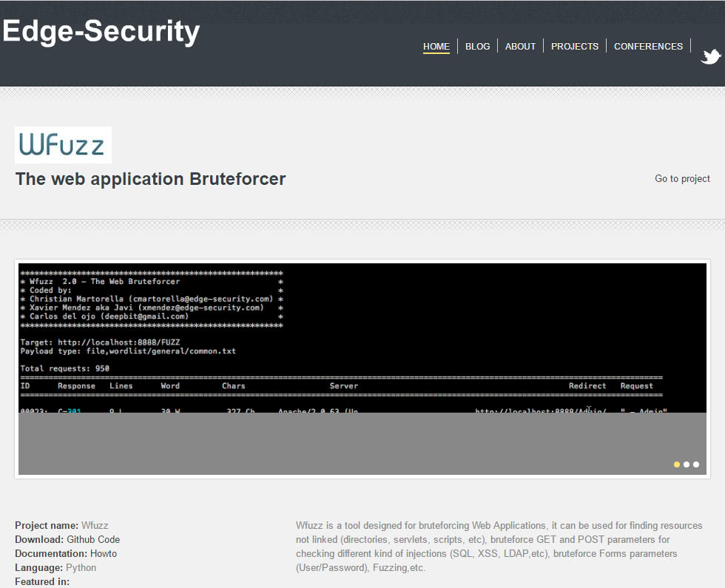
Task: Open the PROJECTS menu item
Action: coord(574,46)
